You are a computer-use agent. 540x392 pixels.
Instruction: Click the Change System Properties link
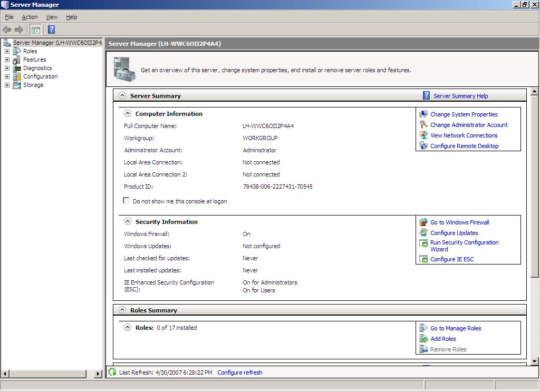pyautogui.click(x=464, y=114)
